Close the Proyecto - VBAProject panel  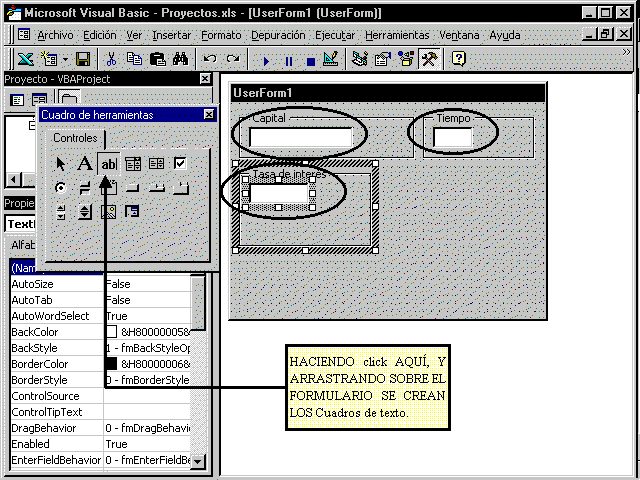pyautogui.click(x=205, y=79)
